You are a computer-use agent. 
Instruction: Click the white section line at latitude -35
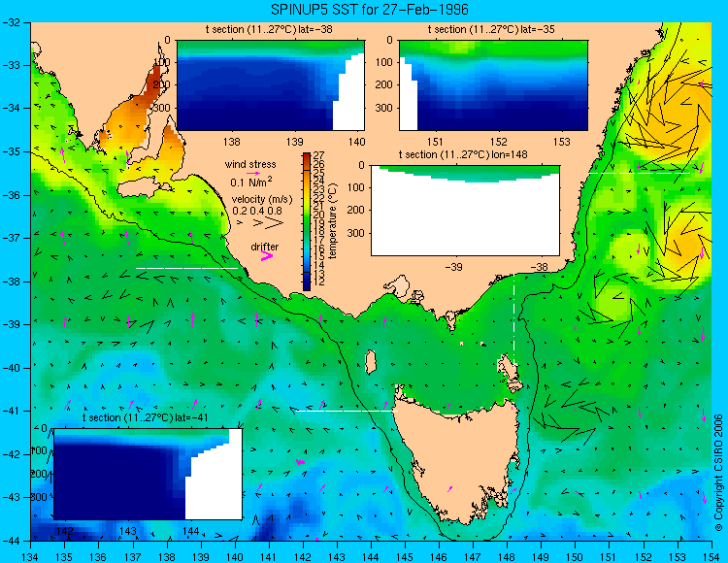coord(640,173)
